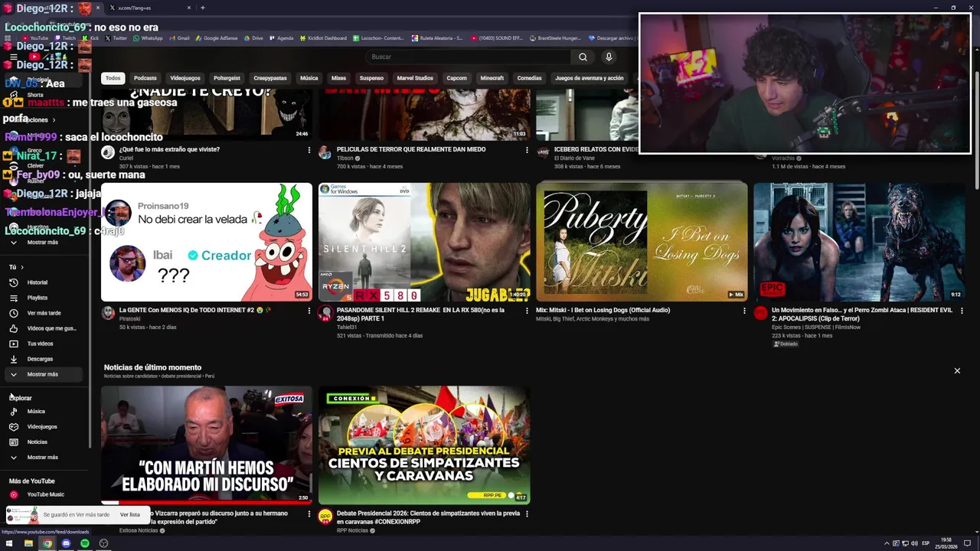The image size is (980, 551).
Task: Click Piratoski channel avatar
Action: click(108, 312)
